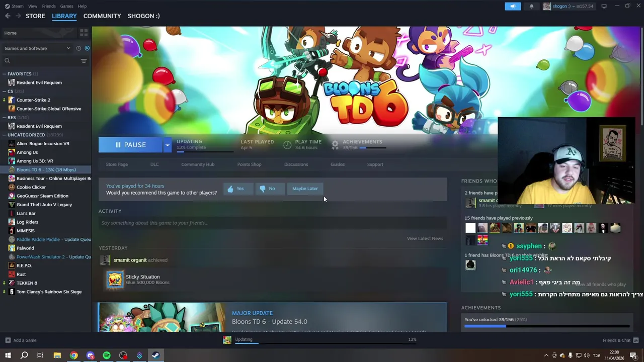The image size is (644, 362).
Task: Open Chrome from the taskbar
Action: point(74,355)
